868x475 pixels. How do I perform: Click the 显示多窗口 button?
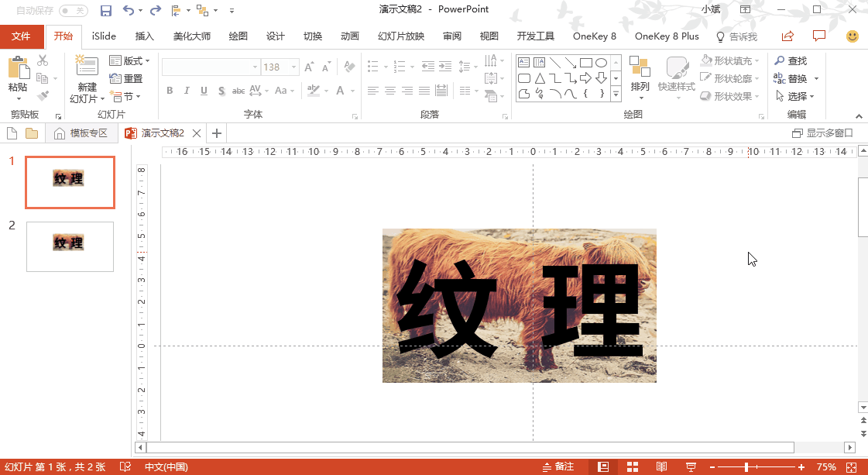[x=822, y=133]
